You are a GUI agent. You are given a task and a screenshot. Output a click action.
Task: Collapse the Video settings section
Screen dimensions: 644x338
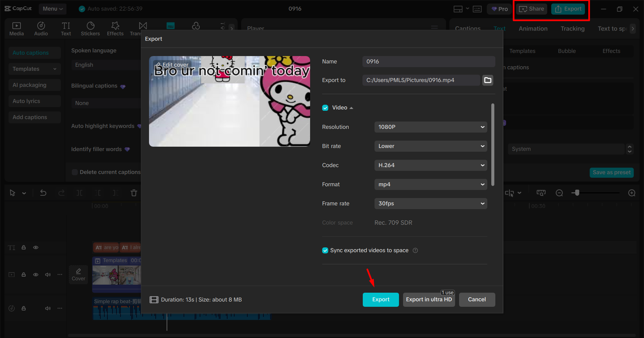pos(351,108)
